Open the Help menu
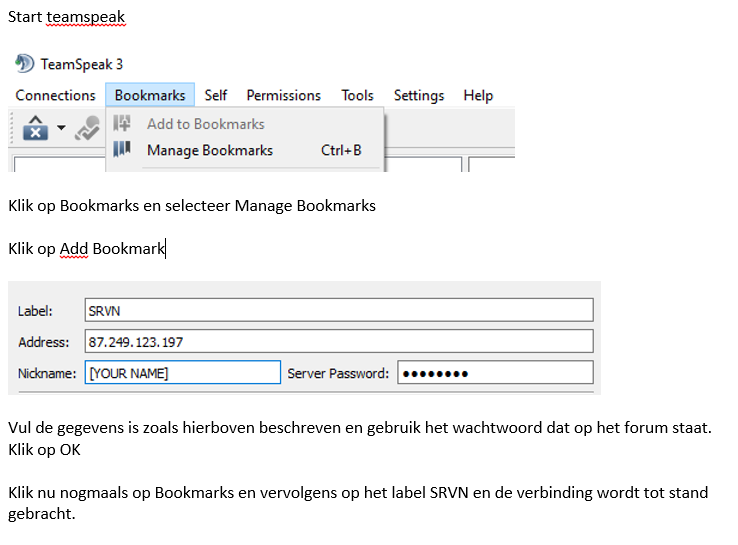Viewport: 738px width, 545px height. [478, 96]
